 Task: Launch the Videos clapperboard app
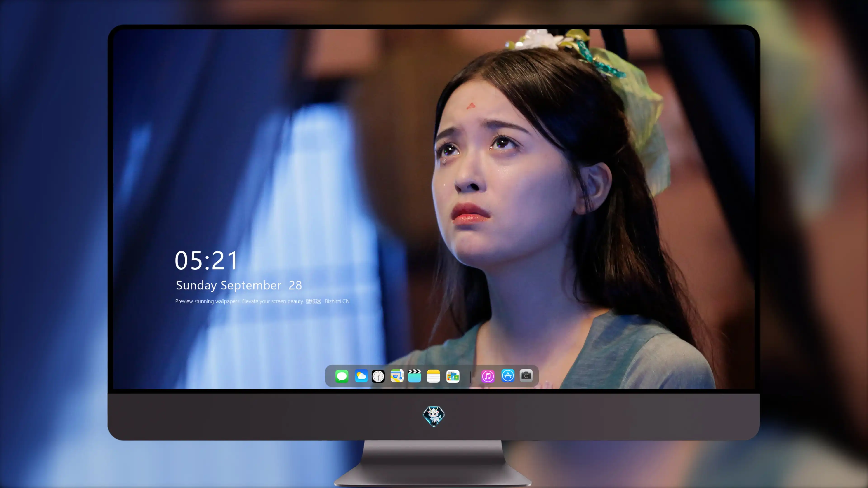pos(415,376)
